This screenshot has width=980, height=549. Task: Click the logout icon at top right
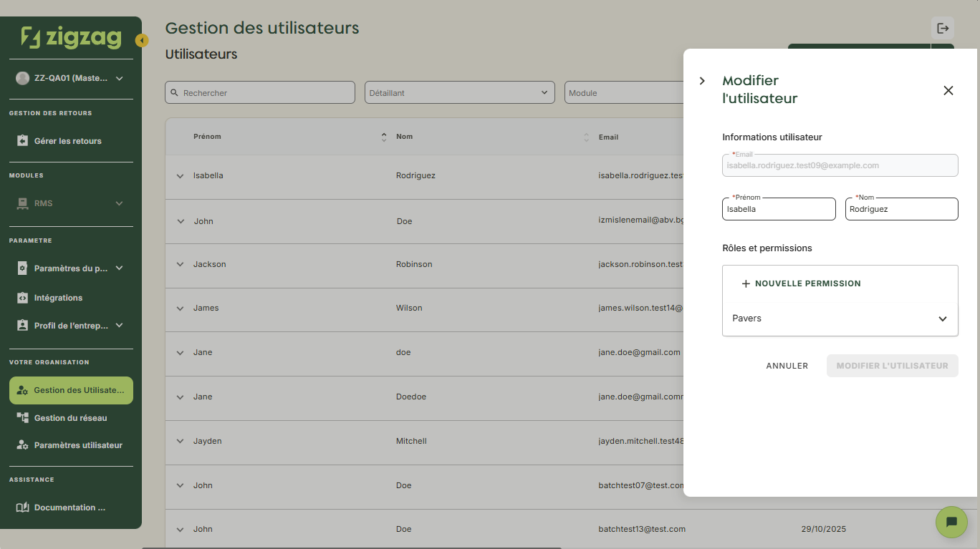point(943,28)
